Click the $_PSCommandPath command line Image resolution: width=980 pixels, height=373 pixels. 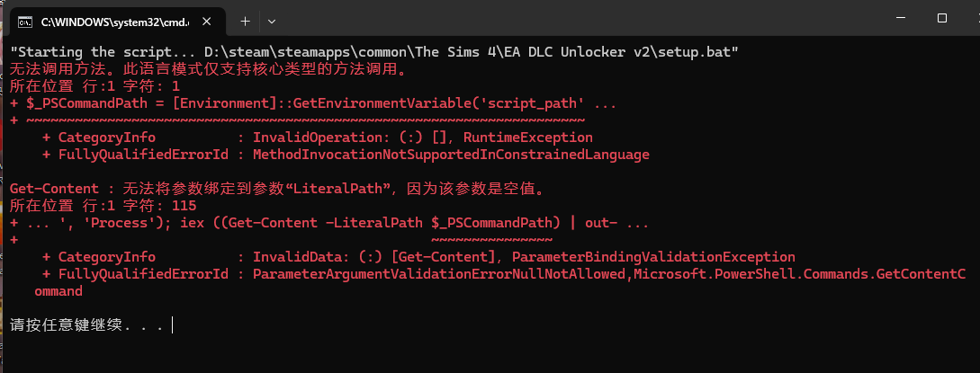tap(315, 103)
